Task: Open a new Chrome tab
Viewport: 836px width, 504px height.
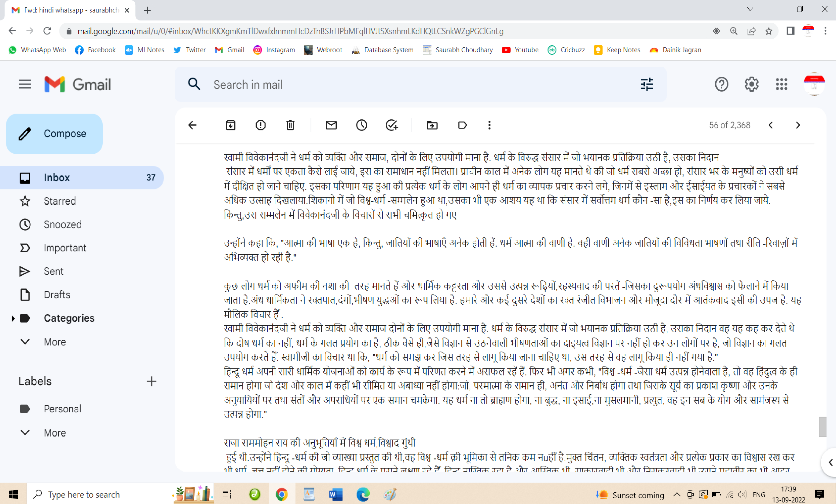Action: [147, 10]
